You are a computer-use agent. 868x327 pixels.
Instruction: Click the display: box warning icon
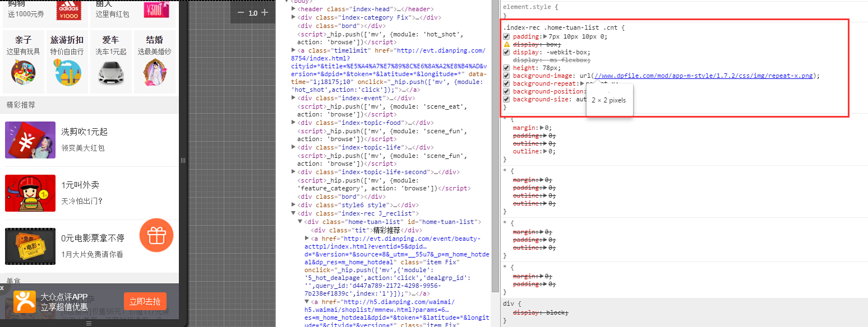pyautogui.click(x=507, y=44)
